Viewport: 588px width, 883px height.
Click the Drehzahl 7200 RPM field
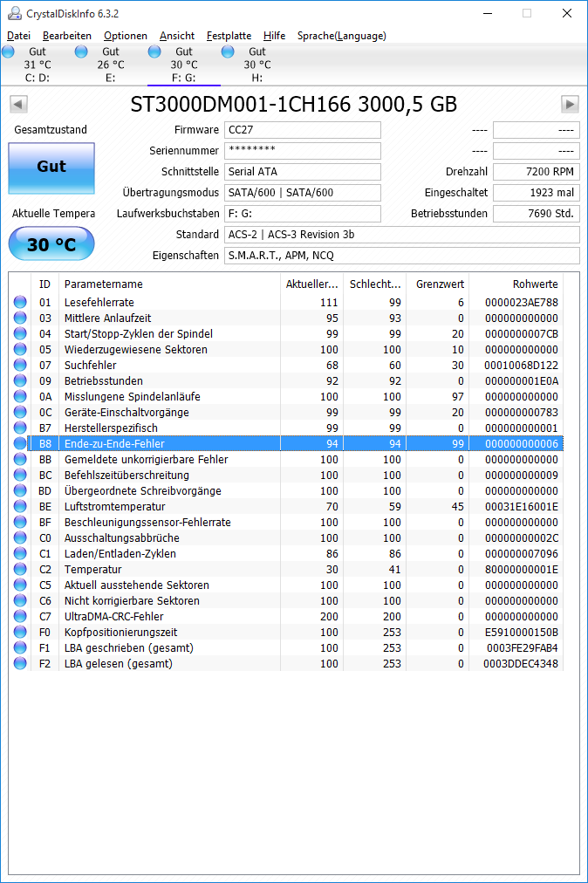(x=537, y=172)
